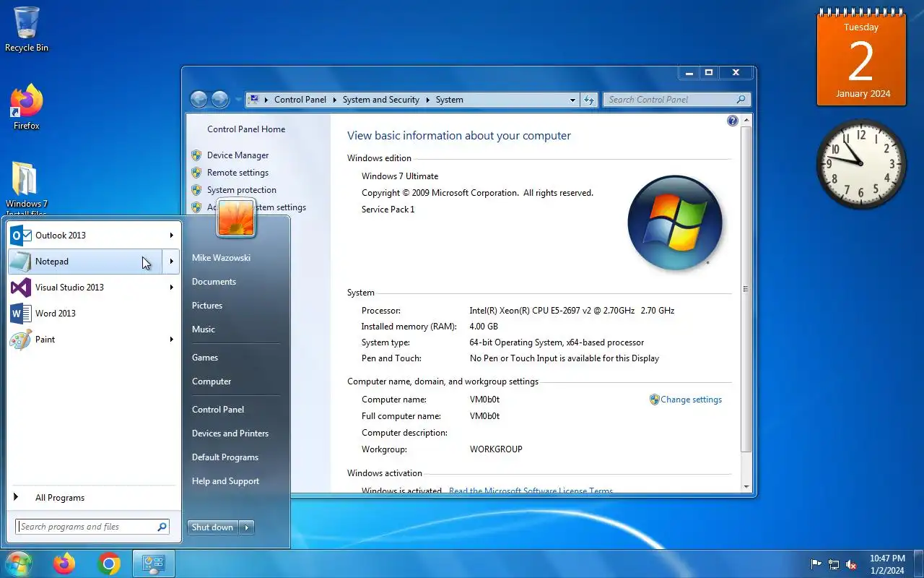Open the Windows 7 Install files folder
Screen dimensions: 924x578
click(x=26, y=188)
